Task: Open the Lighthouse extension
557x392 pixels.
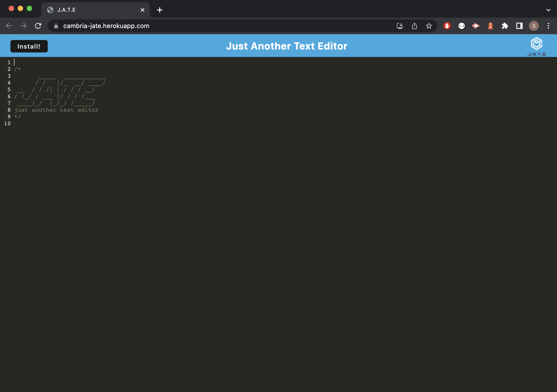Action: (x=490, y=26)
